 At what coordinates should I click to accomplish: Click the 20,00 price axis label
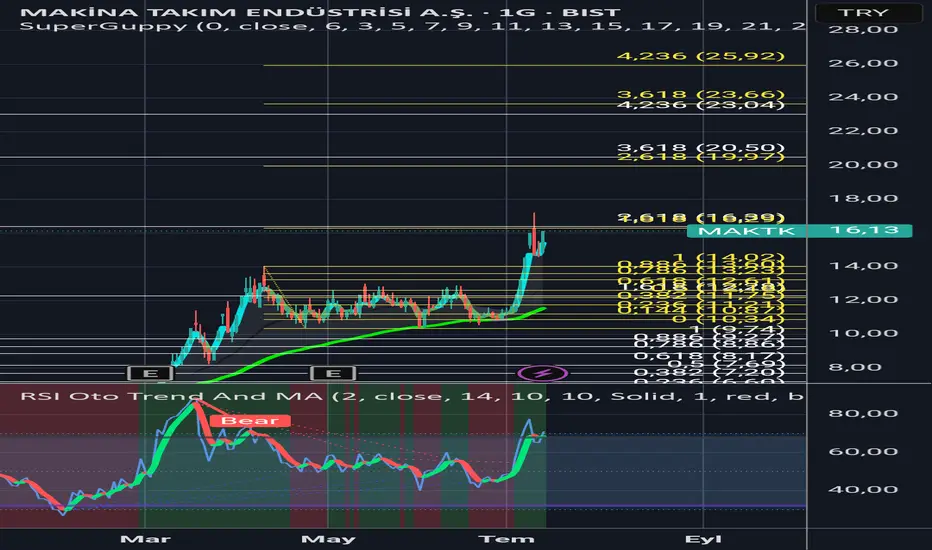pyautogui.click(x=863, y=165)
